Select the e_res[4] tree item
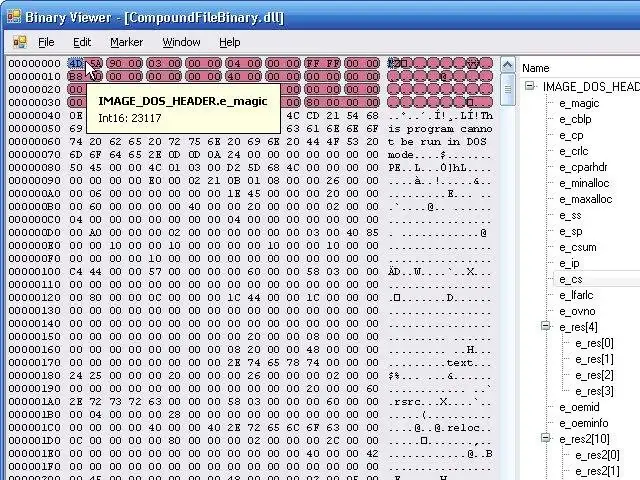 [578, 327]
